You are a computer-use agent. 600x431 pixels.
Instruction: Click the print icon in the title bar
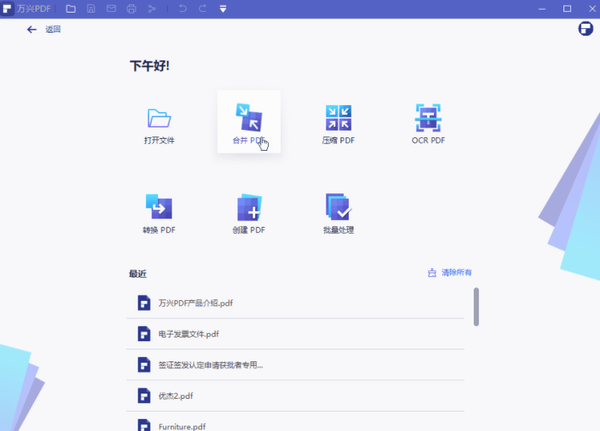pos(132,8)
